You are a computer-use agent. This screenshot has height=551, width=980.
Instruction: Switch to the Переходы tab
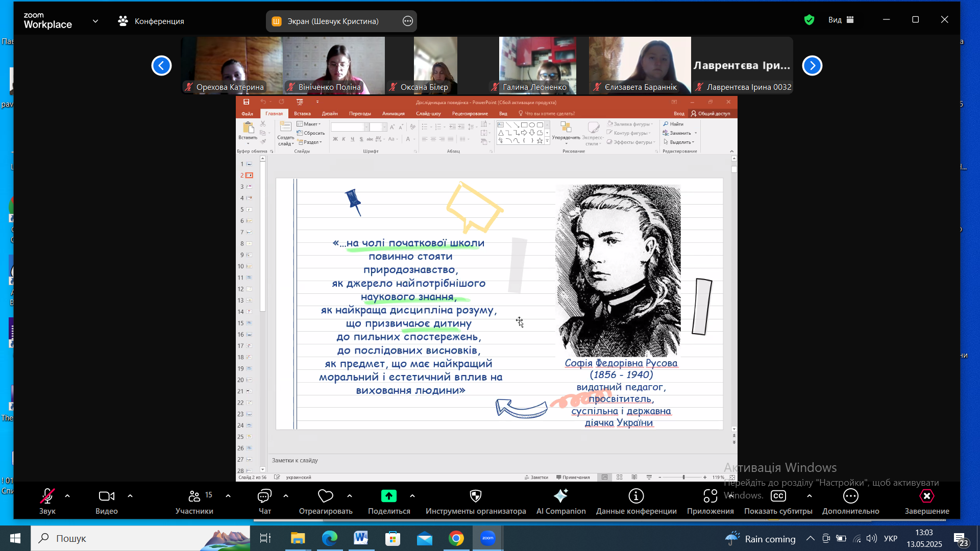tap(360, 114)
